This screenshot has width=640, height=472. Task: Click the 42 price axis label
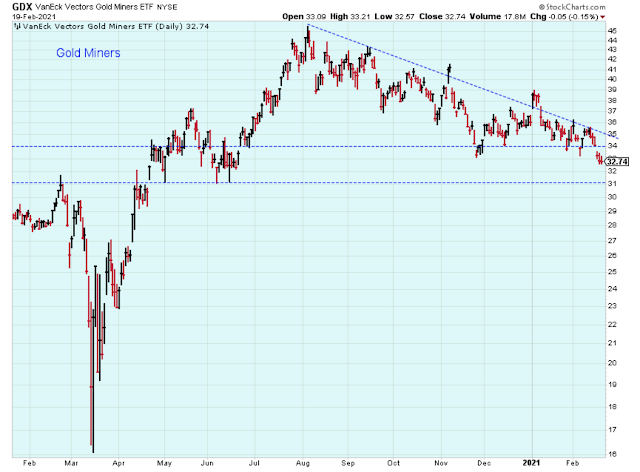click(612, 59)
